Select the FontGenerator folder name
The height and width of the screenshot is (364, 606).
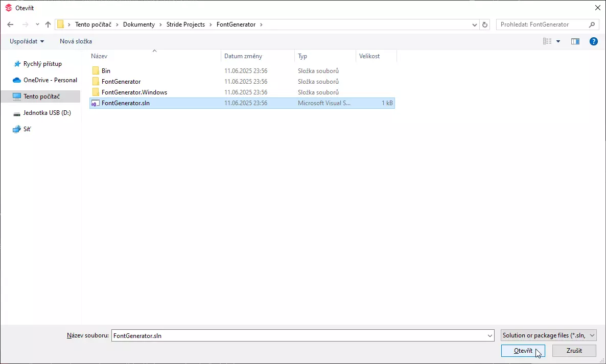(x=121, y=82)
